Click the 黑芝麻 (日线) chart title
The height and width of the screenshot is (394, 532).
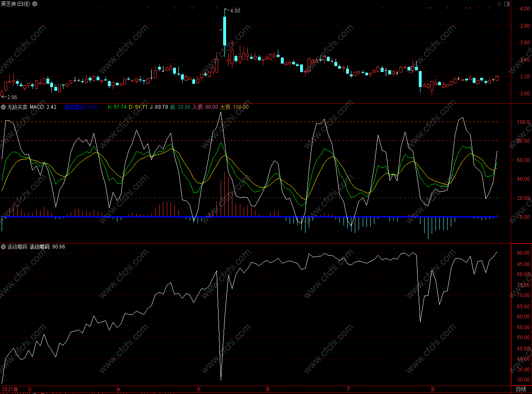pyautogui.click(x=16, y=4)
